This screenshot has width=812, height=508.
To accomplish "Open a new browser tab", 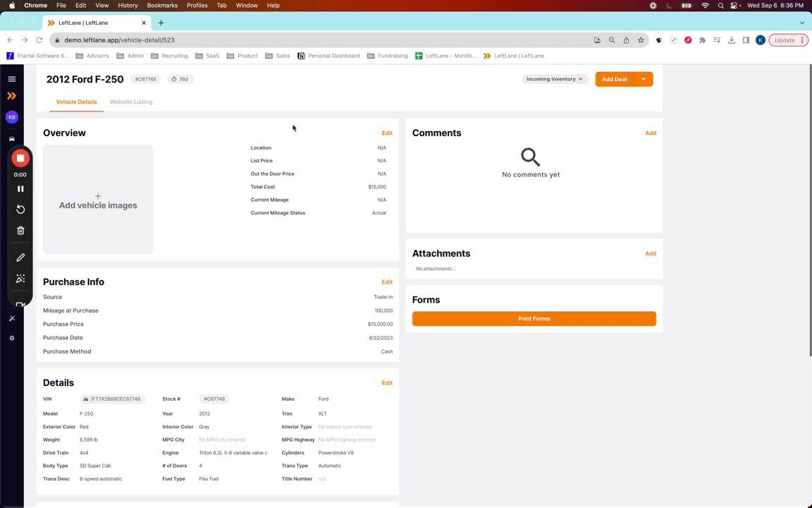I will point(161,23).
